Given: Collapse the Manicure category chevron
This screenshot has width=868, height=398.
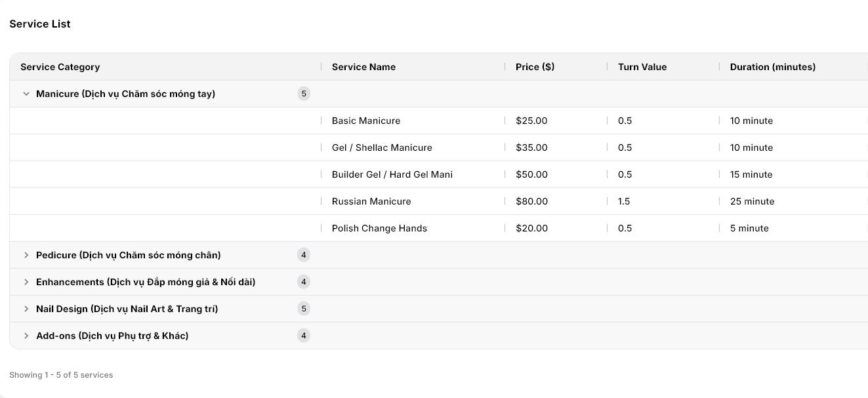Looking at the screenshot, I should tap(26, 94).
